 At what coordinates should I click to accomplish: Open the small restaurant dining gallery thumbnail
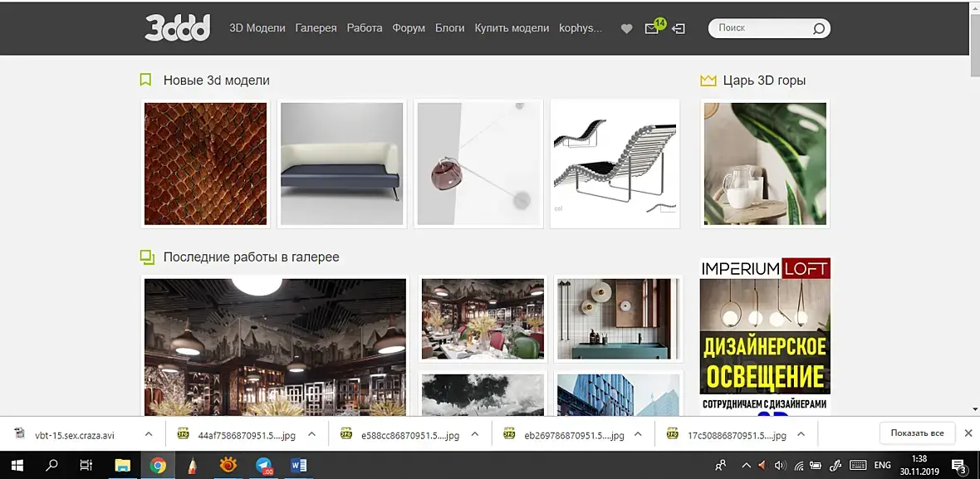click(x=483, y=319)
